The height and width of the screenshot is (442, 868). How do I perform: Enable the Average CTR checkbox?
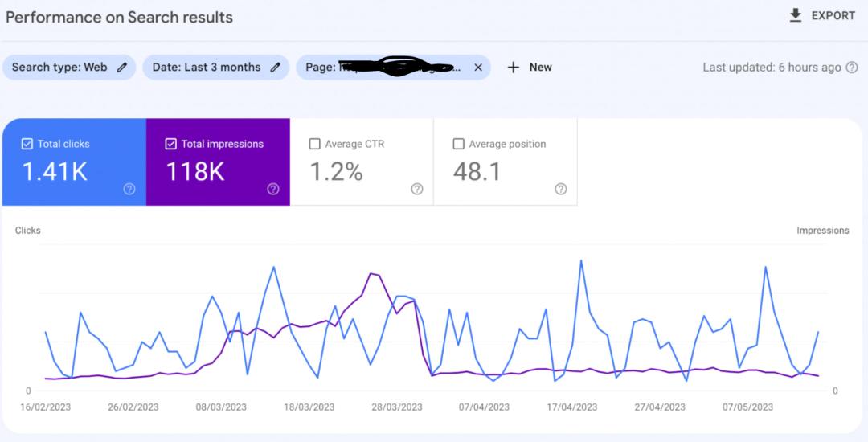[314, 145]
